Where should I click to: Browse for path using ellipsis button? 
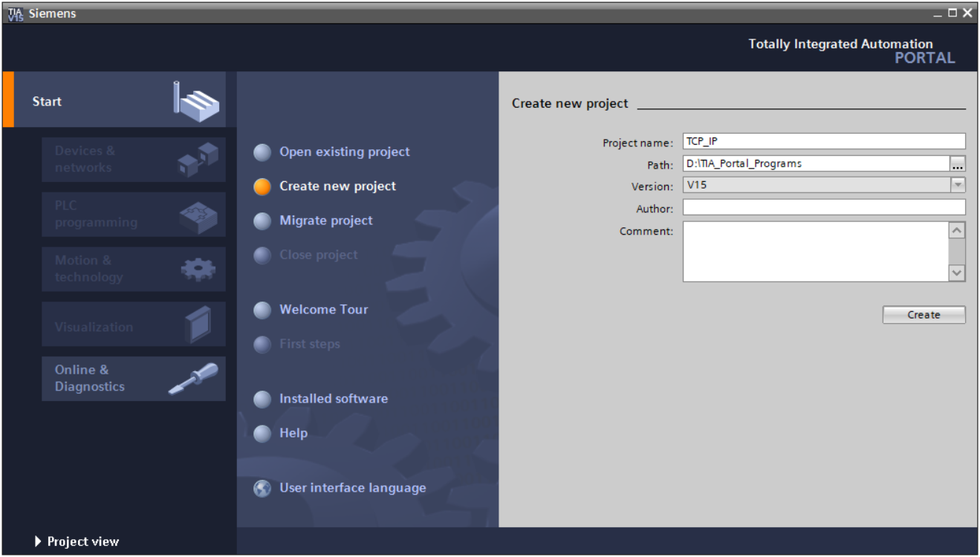coord(958,164)
